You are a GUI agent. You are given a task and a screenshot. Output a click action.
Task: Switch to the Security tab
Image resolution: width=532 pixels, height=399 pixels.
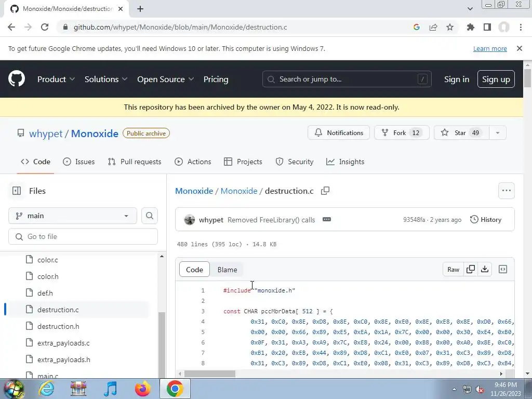pyautogui.click(x=295, y=162)
